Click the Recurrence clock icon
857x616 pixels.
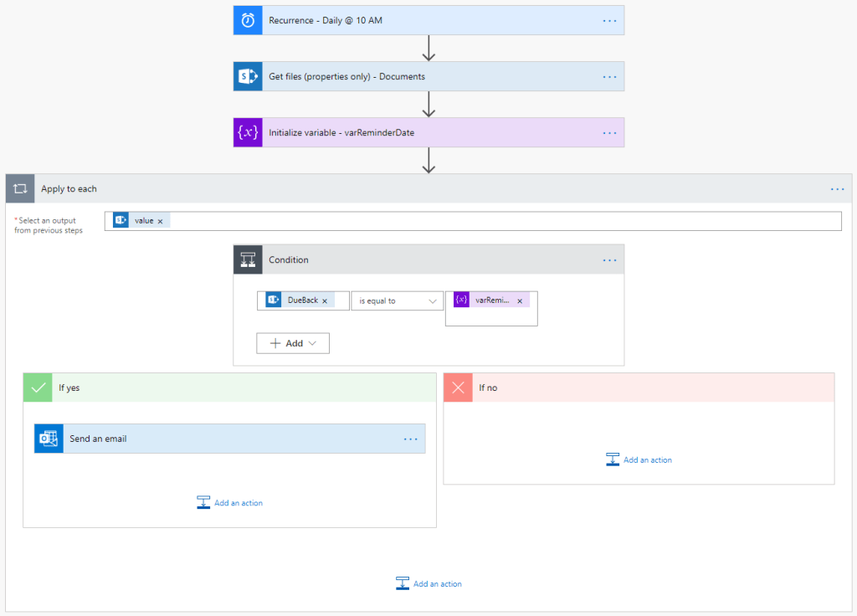point(248,20)
